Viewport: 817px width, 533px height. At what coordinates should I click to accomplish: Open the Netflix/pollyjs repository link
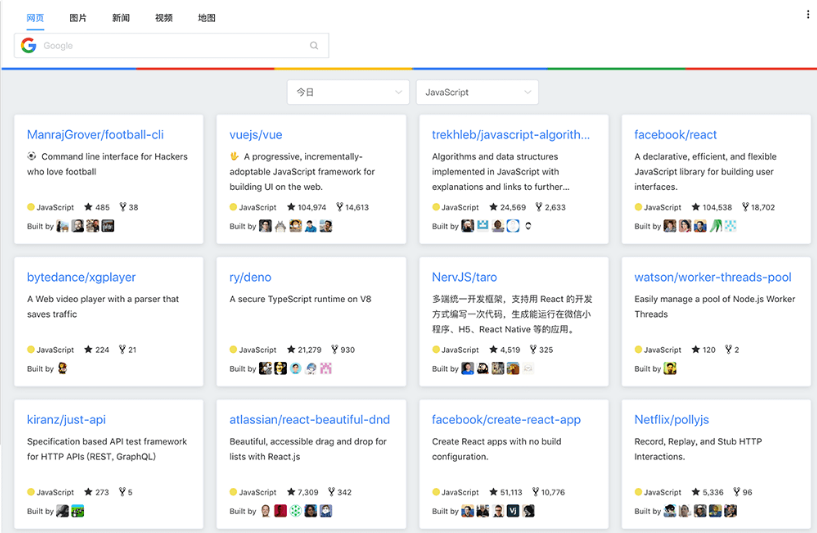pos(672,419)
